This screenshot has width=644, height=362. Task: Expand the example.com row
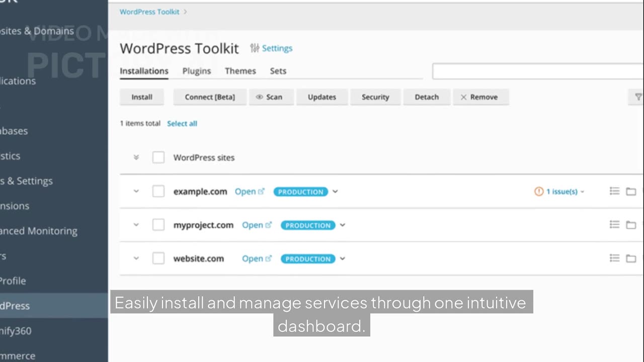click(x=136, y=192)
